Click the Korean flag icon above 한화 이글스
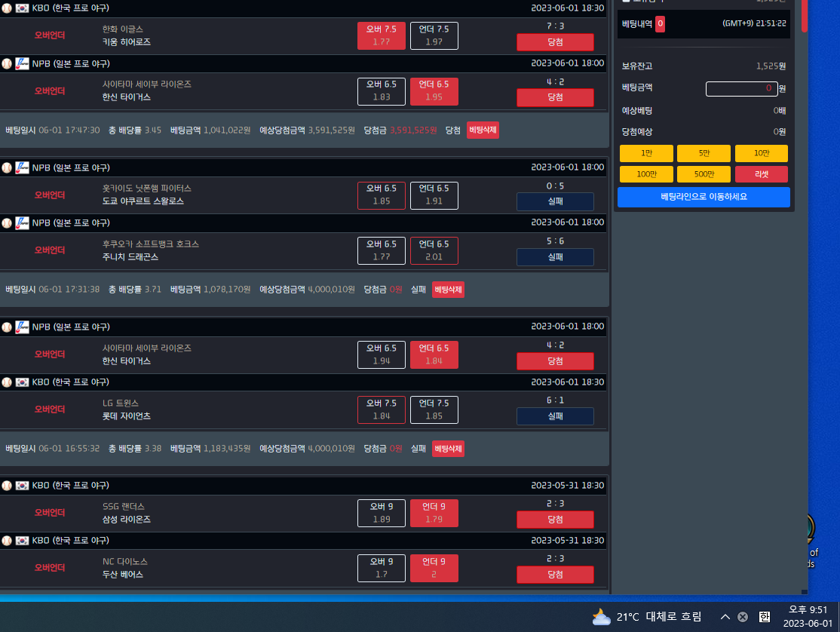Viewport: 840px width, 632px height. click(x=22, y=8)
